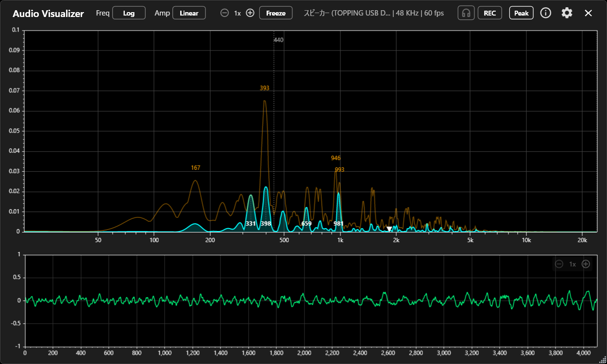The height and width of the screenshot is (364, 607).
Task: Click the 10k frequency axis label
Action: (x=526, y=241)
